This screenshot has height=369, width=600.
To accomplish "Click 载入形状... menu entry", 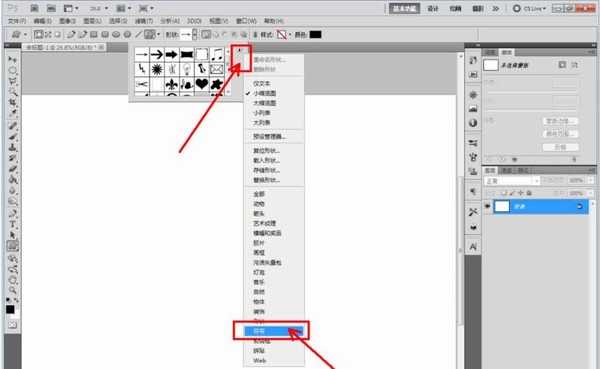I will (266, 160).
